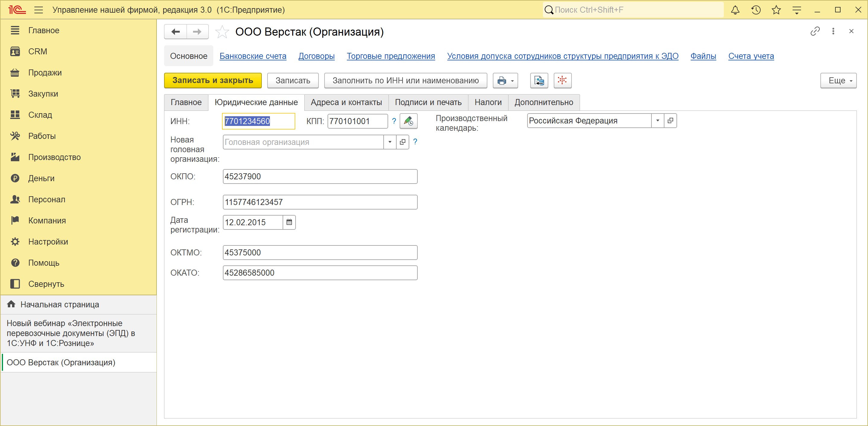Open form's three-dot more menu
This screenshot has height=426, width=868.
pos(833,31)
